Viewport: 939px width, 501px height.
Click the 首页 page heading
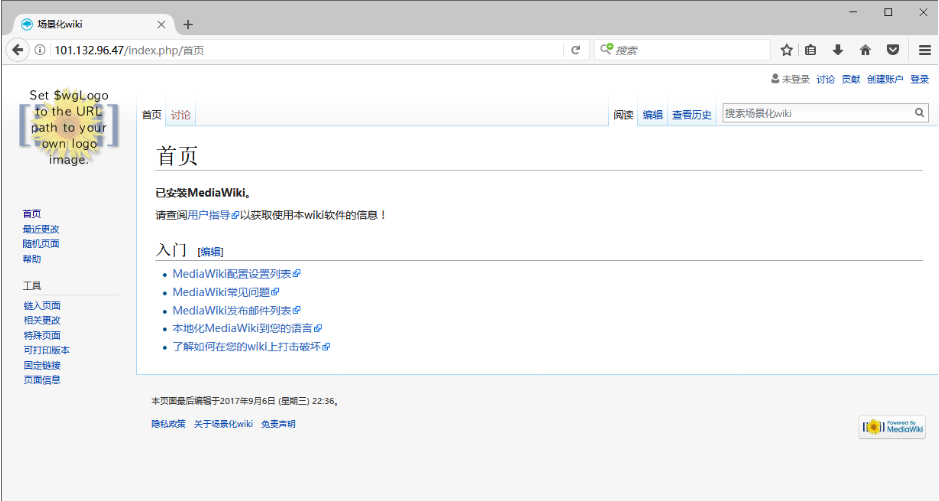click(177, 156)
